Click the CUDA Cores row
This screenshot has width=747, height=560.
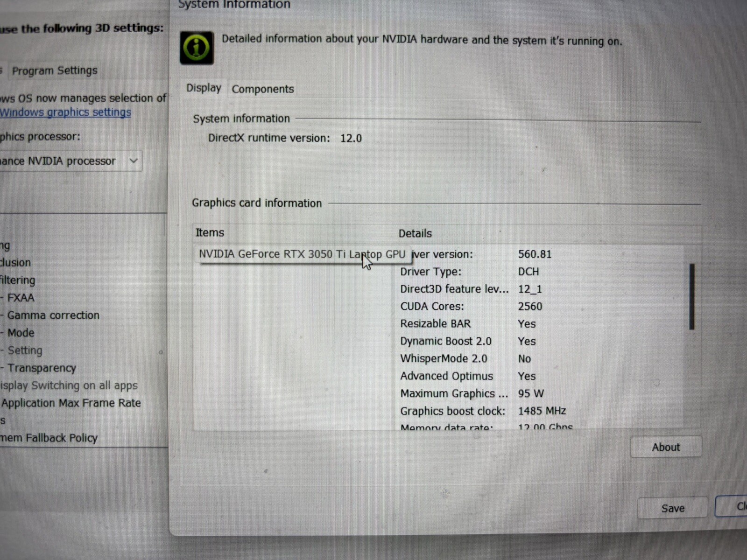coord(471,307)
